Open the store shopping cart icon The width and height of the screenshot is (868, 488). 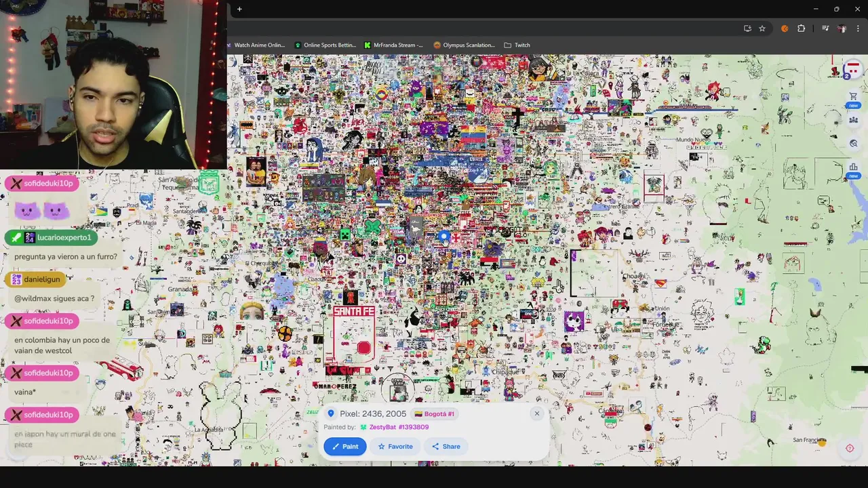coord(853,96)
